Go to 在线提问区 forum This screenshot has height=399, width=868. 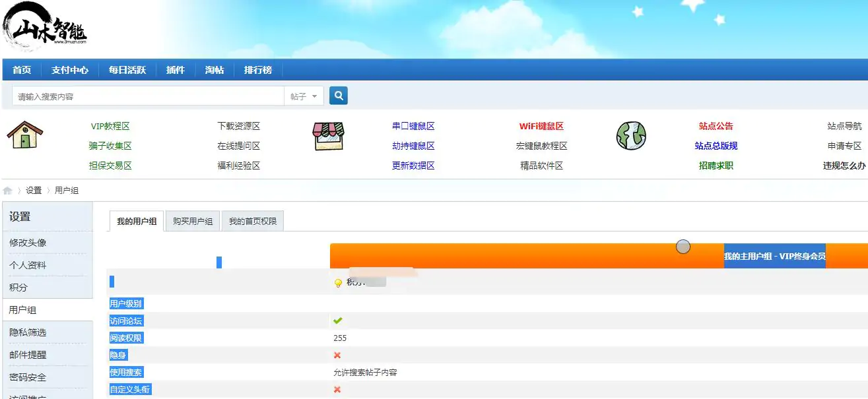coord(239,146)
